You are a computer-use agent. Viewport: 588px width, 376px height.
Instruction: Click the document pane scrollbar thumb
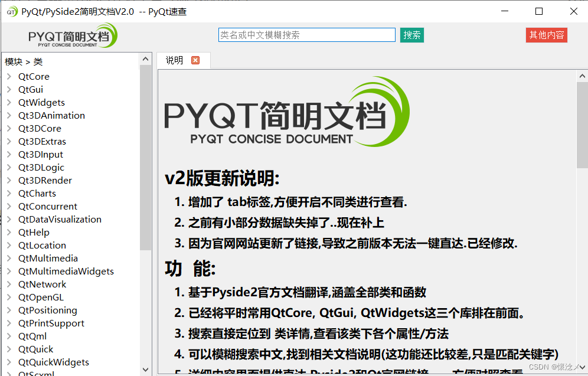582,125
